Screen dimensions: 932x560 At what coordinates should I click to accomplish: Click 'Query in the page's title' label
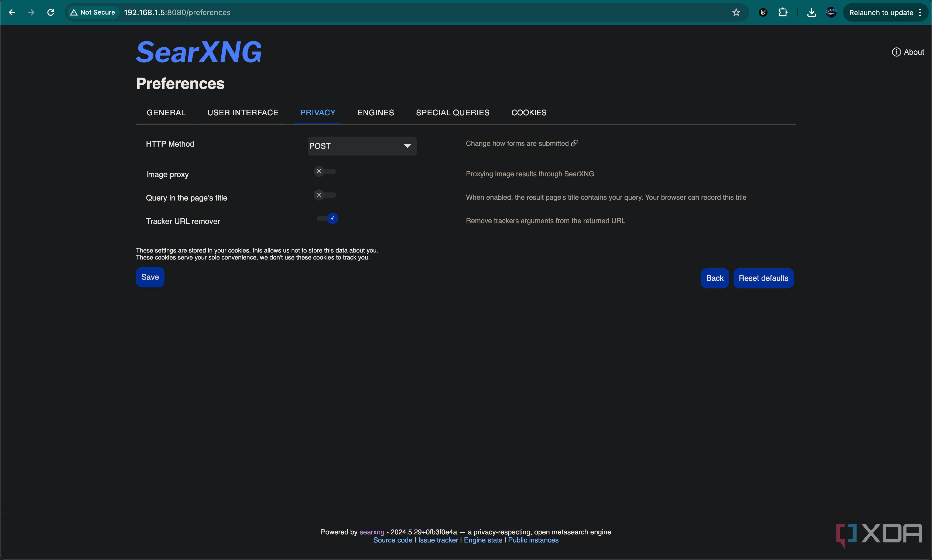point(187,198)
